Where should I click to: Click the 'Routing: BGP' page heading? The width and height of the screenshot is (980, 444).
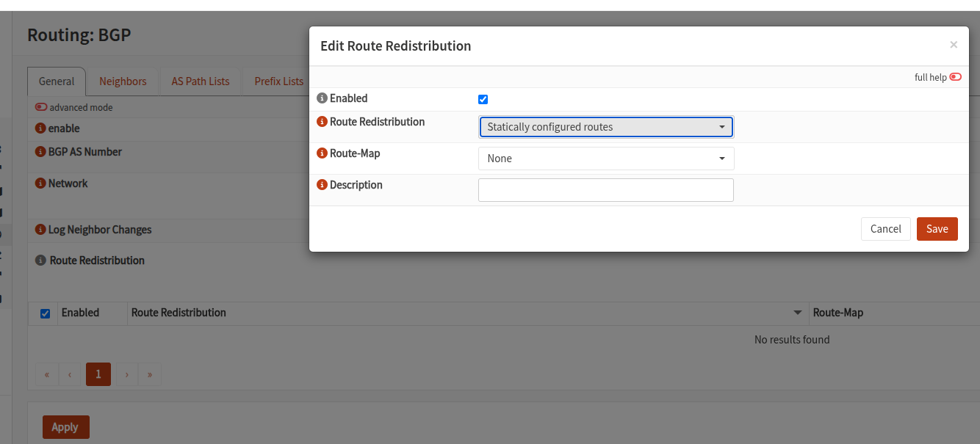click(79, 34)
